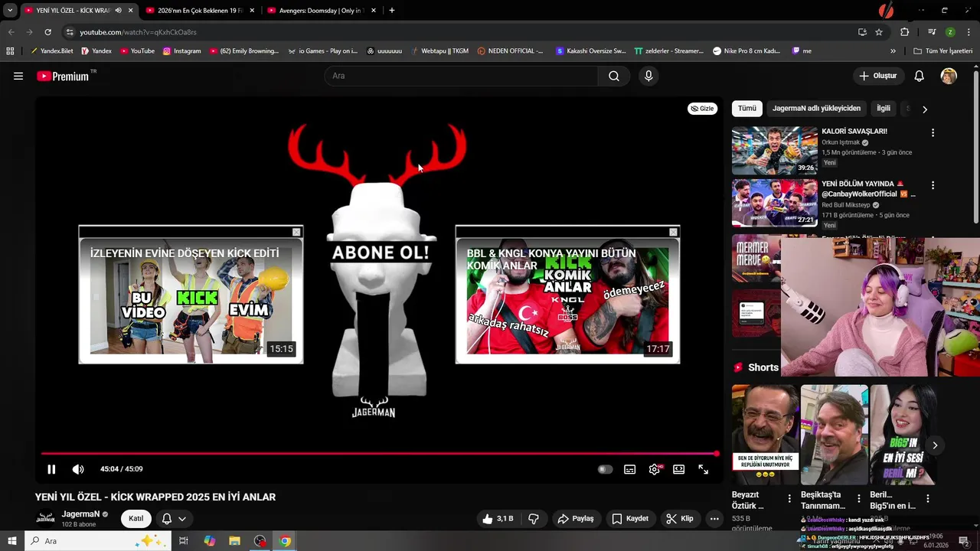Toggle subtitles in the player
Image resolution: width=980 pixels, height=551 pixels.
click(629, 469)
